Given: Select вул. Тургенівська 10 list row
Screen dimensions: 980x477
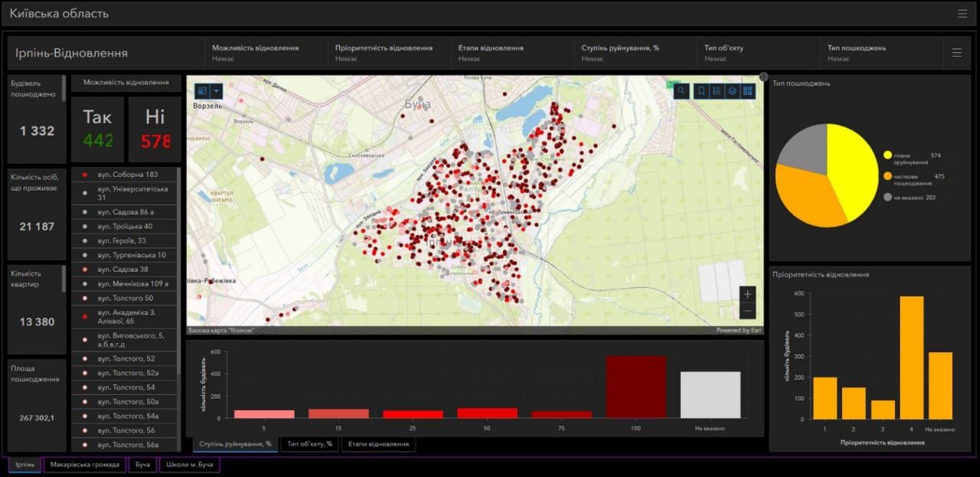Looking at the screenshot, I should tap(124, 255).
